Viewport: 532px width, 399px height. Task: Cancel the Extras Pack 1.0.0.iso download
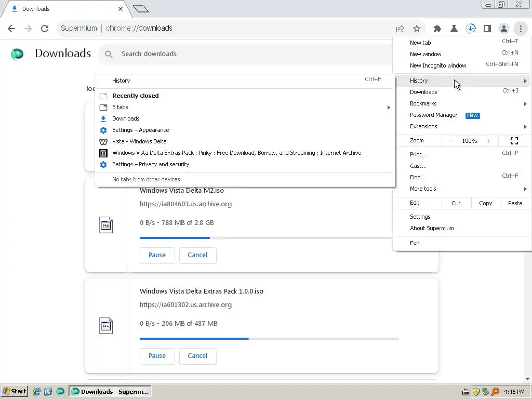[x=197, y=356]
